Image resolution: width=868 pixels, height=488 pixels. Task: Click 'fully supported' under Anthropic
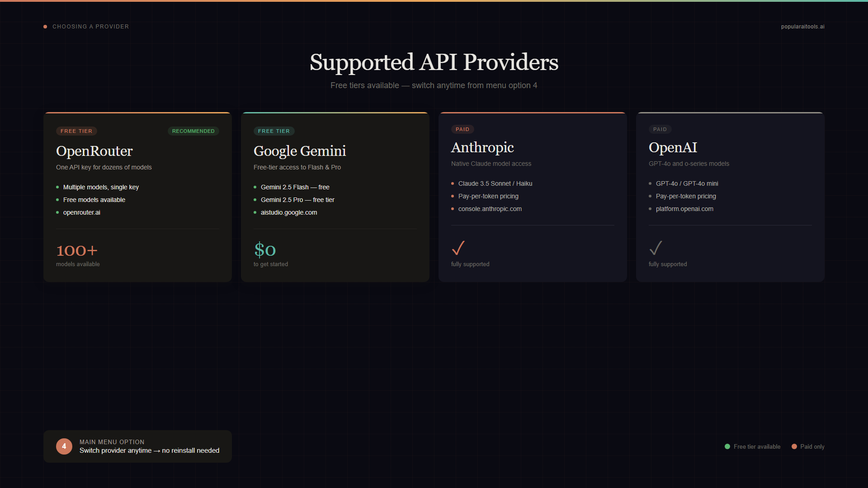[470, 264]
